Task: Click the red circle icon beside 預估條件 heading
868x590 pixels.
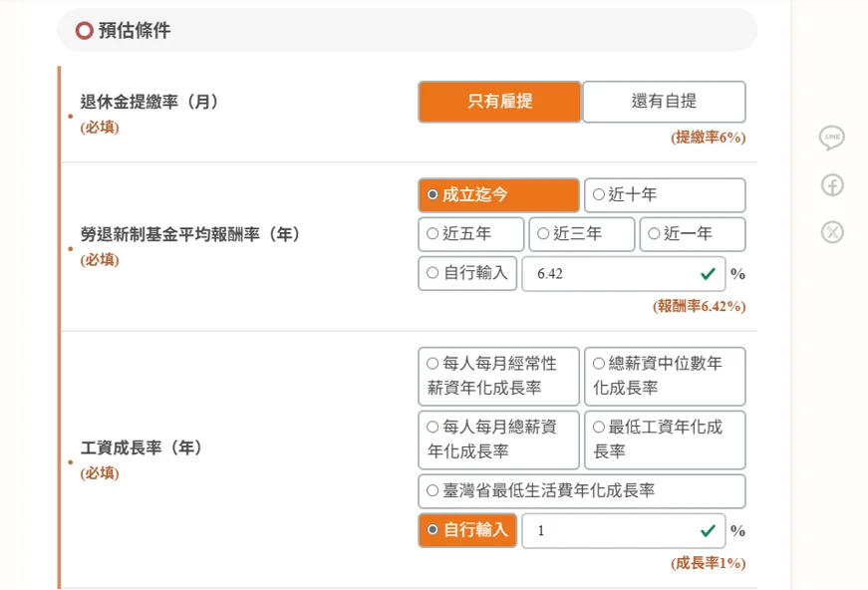Action: pos(84,30)
